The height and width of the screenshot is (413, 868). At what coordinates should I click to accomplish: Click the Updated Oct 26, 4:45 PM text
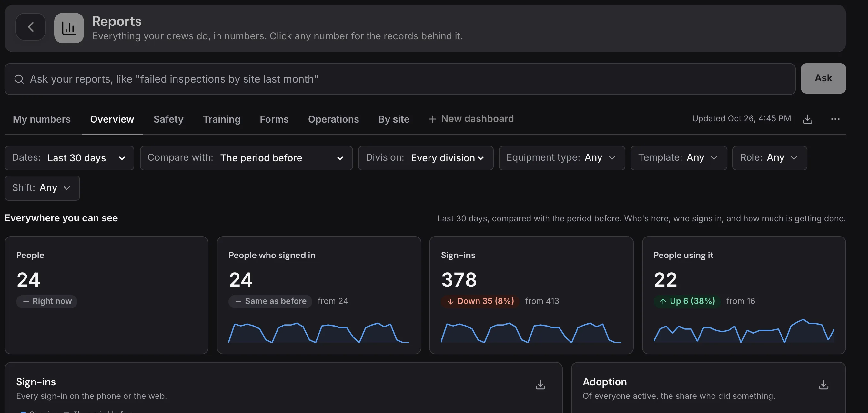(741, 119)
